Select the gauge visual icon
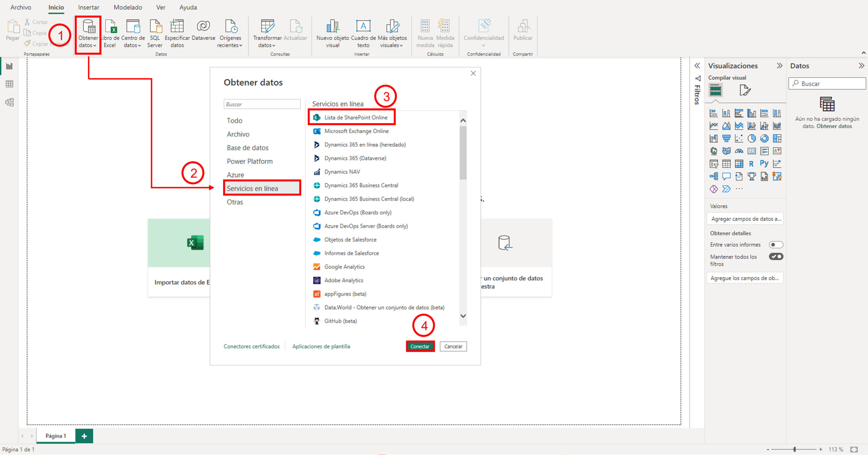This screenshot has height=455, width=868. (739, 151)
